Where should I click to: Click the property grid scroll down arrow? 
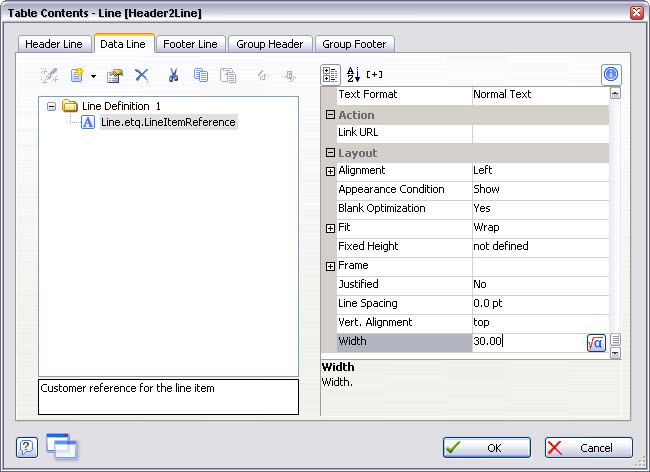pos(615,353)
